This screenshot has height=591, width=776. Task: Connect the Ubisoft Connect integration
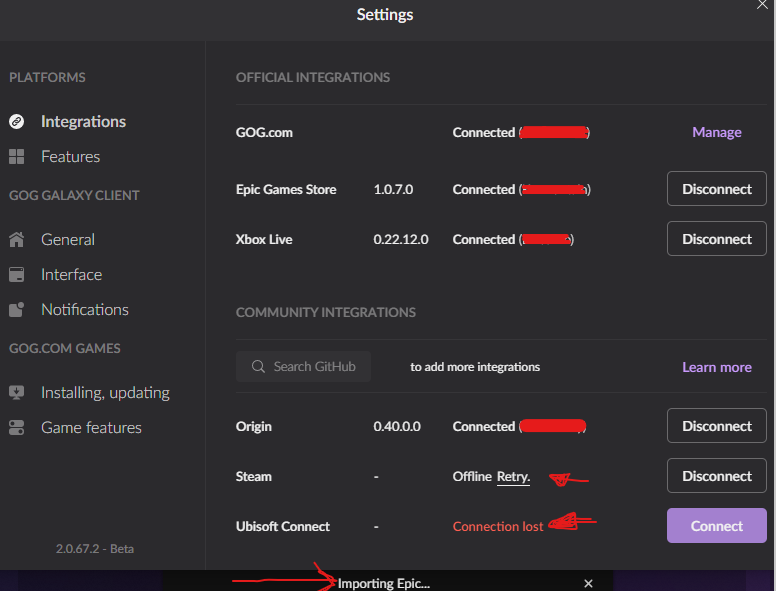[x=717, y=526]
